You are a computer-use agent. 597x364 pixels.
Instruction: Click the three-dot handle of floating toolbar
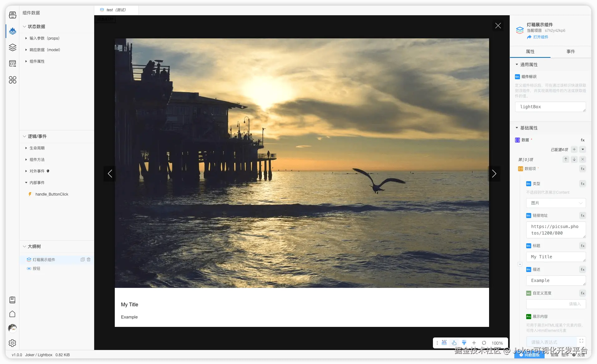437,343
